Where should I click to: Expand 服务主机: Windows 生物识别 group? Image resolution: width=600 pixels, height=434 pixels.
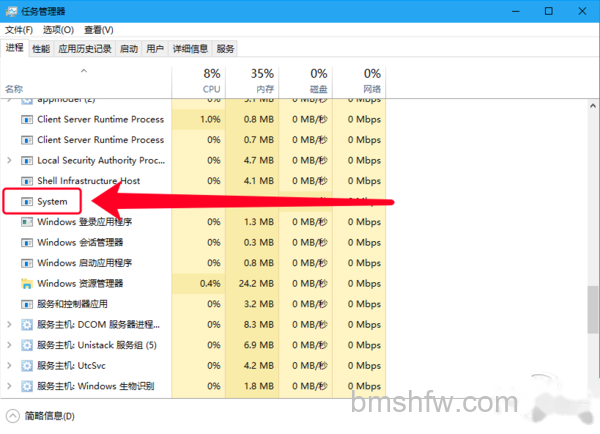pyautogui.click(x=9, y=386)
